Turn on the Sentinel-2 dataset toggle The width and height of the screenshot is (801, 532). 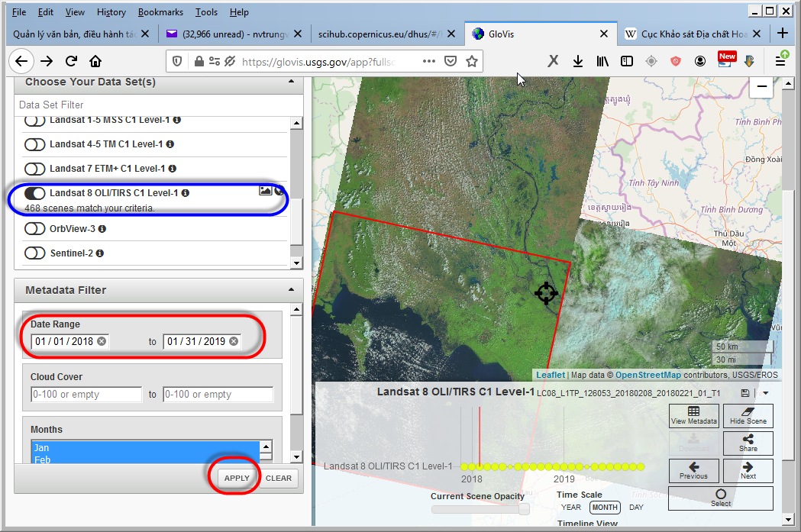coord(34,253)
